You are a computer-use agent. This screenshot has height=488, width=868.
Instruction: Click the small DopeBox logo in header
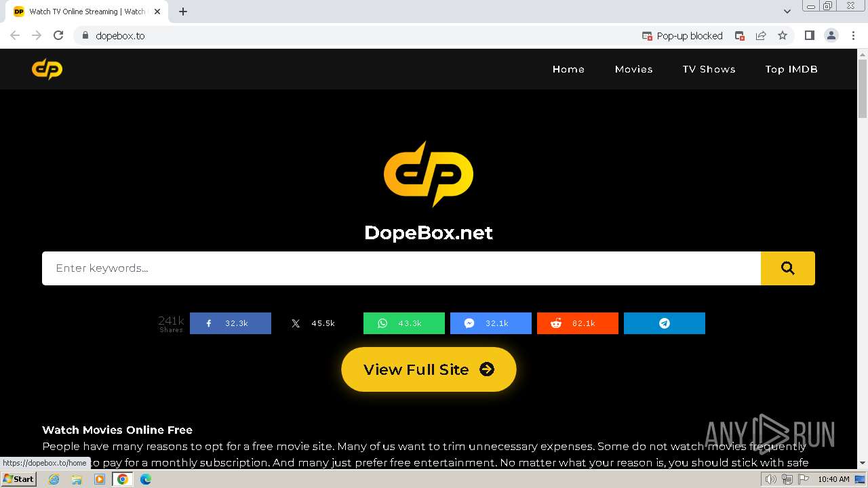pos(47,69)
